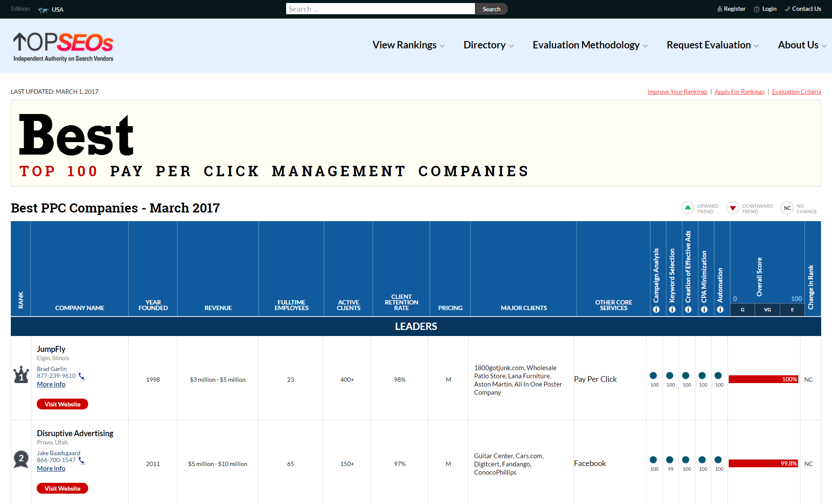
Task: Click Disruptive Advertising Keyword Selection score dot
Action: click(x=670, y=460)
